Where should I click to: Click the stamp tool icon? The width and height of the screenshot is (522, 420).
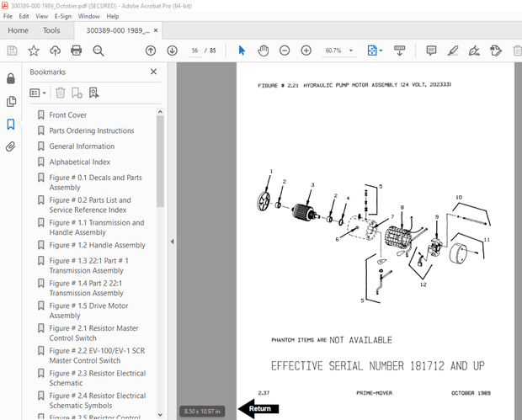496,51
